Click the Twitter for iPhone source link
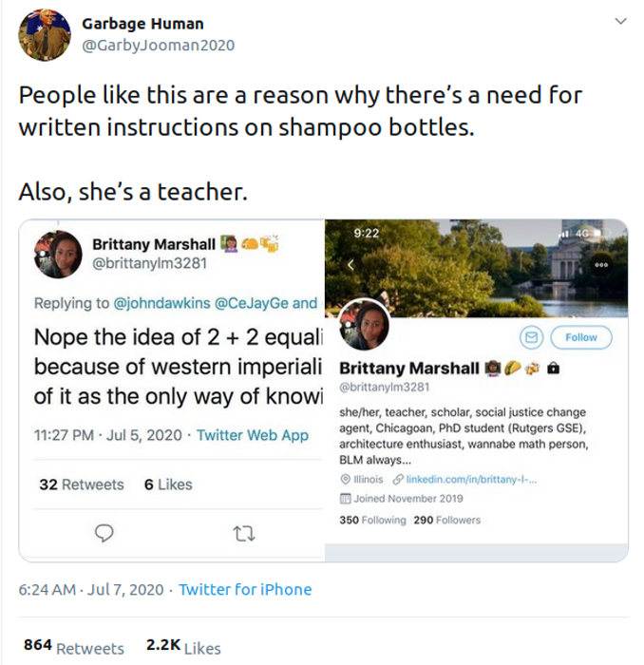644x665 pixels. (245, 589)
